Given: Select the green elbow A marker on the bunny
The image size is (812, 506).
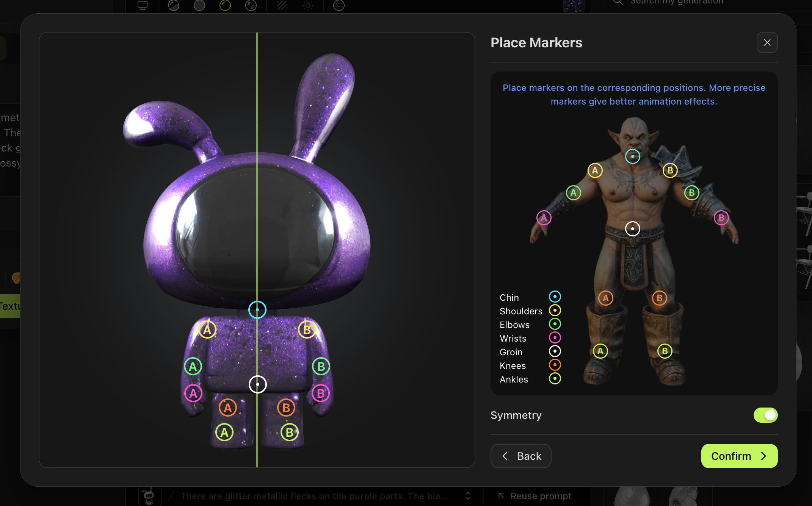Looking at the screenshot, I should tap(193, 367).
